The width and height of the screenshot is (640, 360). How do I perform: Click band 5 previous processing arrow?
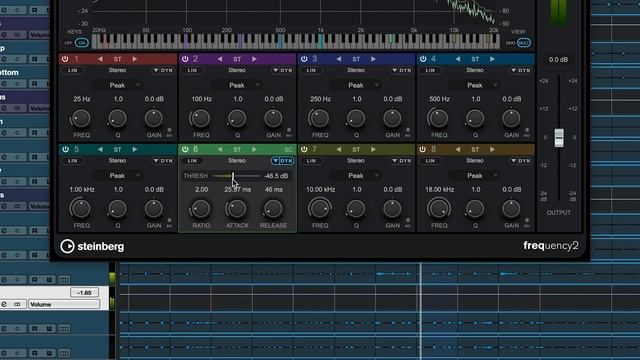pyautogui.click(x=100, y=149)
